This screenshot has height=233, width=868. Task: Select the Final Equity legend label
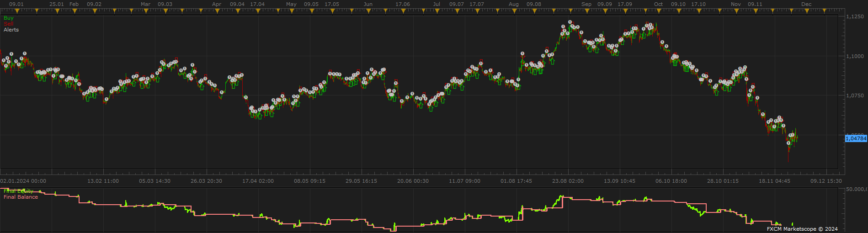point(19,191)
